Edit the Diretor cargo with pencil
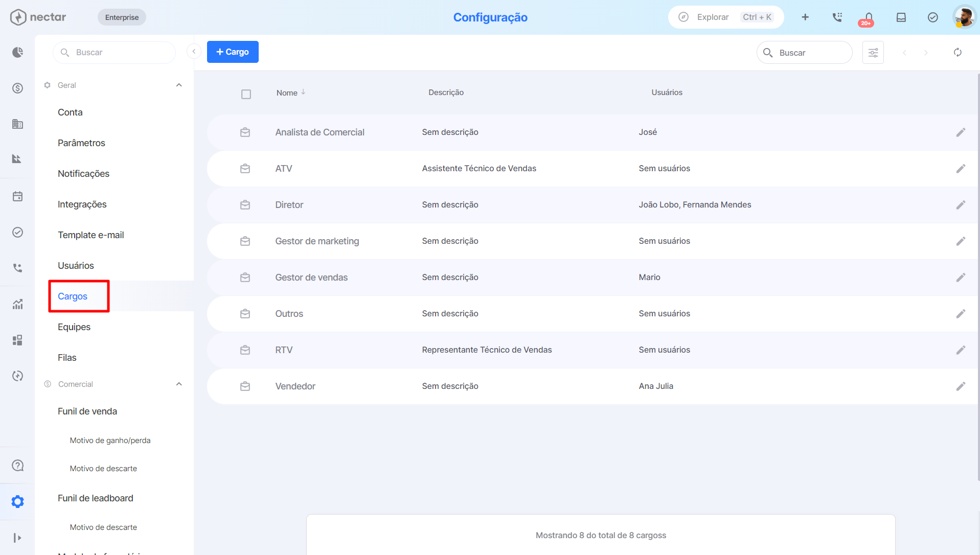This screenshot has width=980, height=555. [x=961, y=205]
